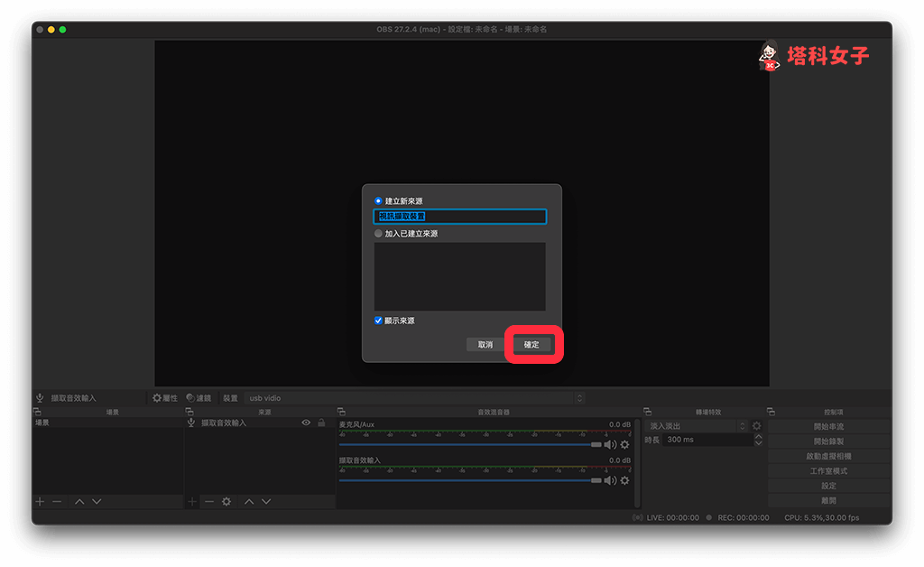The image size is (924, 567).
Task: Open 濾鏡 filters from the source toolbar
Action: 199,397
